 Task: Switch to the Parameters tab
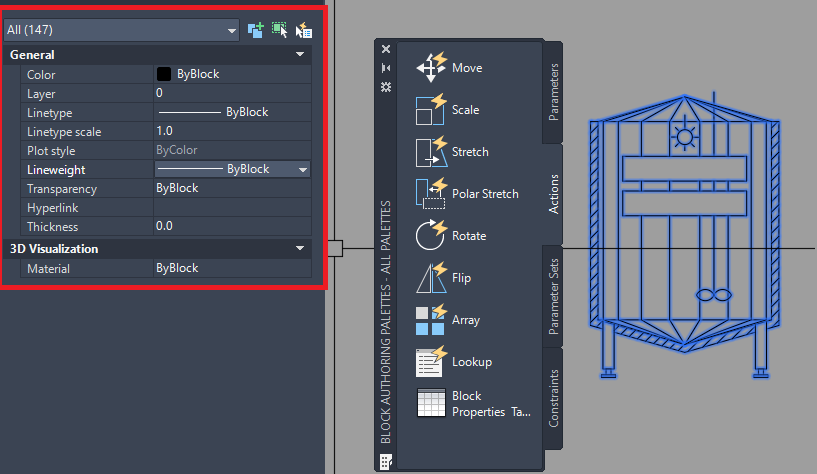click(553, 92)
